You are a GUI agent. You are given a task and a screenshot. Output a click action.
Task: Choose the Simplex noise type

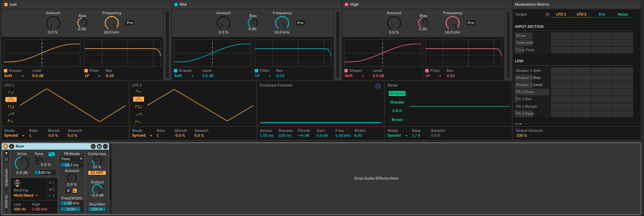(397, 93)
